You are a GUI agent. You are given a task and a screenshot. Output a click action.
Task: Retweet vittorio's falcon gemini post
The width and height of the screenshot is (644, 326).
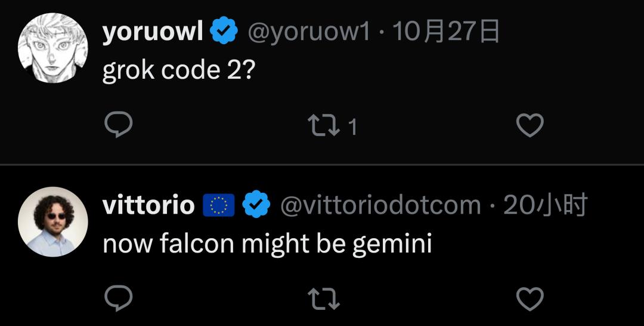coord(323,299)
